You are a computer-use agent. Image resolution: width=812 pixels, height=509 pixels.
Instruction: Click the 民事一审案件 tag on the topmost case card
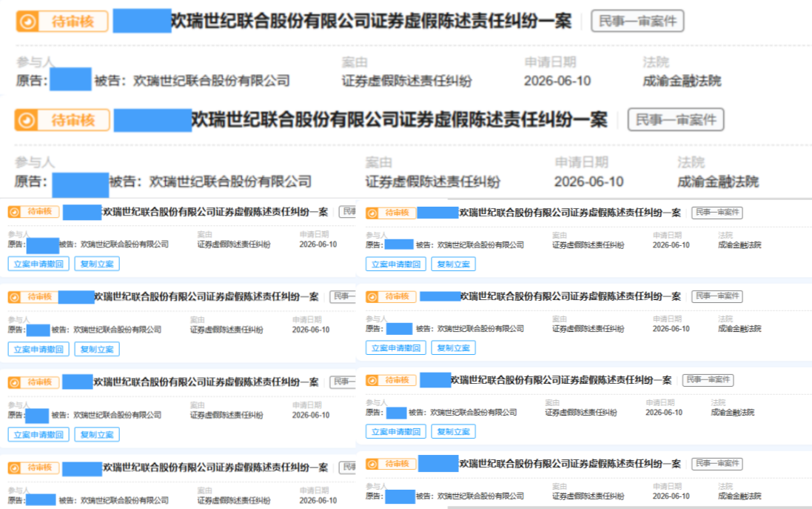(637, 21)
